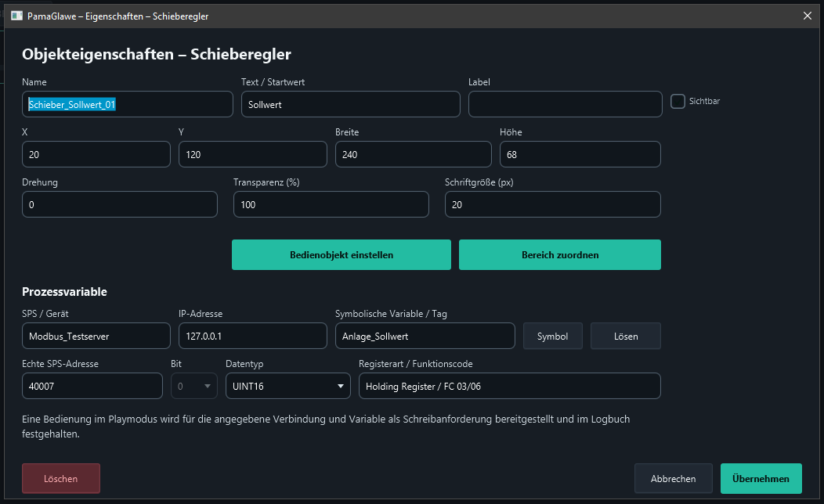The width and height of the screenshot is (824, 504).
Task: Focus the Name field Schieber_Sollwert_01
Action: point(127,104)
